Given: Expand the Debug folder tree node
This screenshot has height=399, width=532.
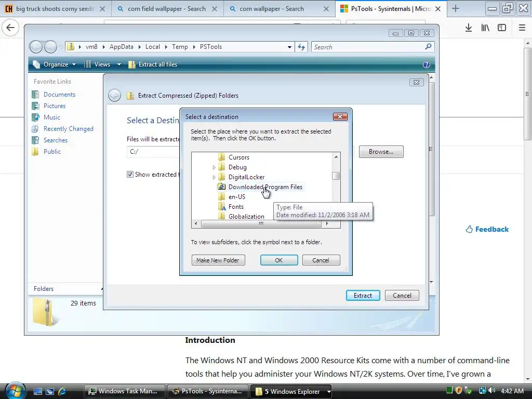Looking at the screenshot, I should [214, 167].
